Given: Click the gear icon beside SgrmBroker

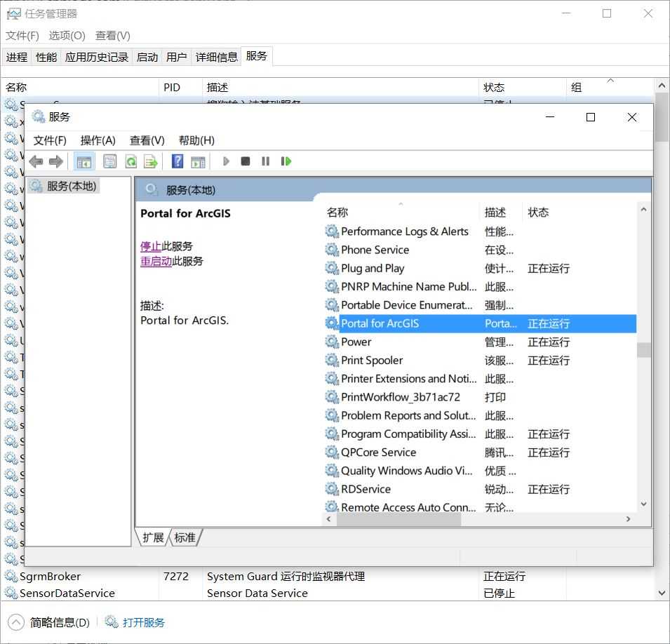Looking at the screenshot, I should pos(11,576).
